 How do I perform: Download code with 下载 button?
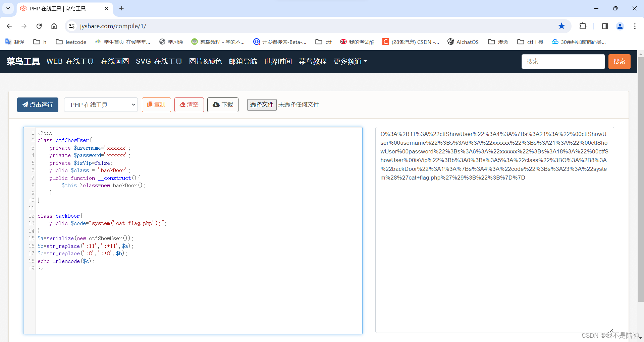[x=223, y=105]
